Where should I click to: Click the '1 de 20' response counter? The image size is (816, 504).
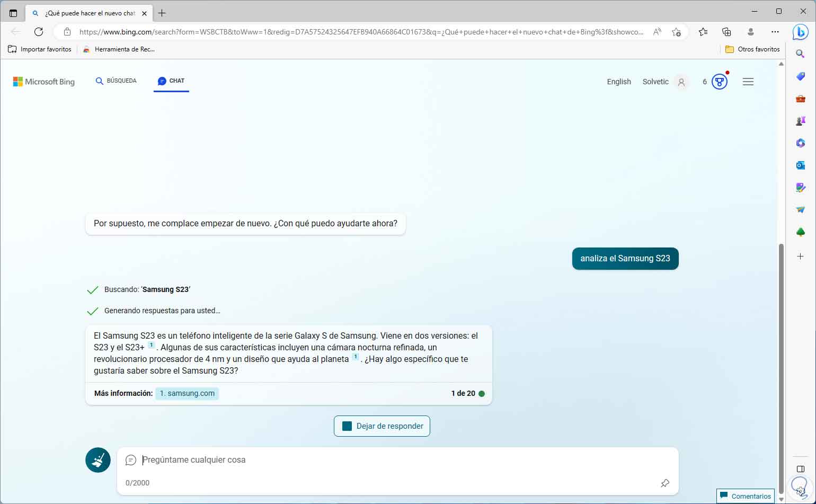463,393
